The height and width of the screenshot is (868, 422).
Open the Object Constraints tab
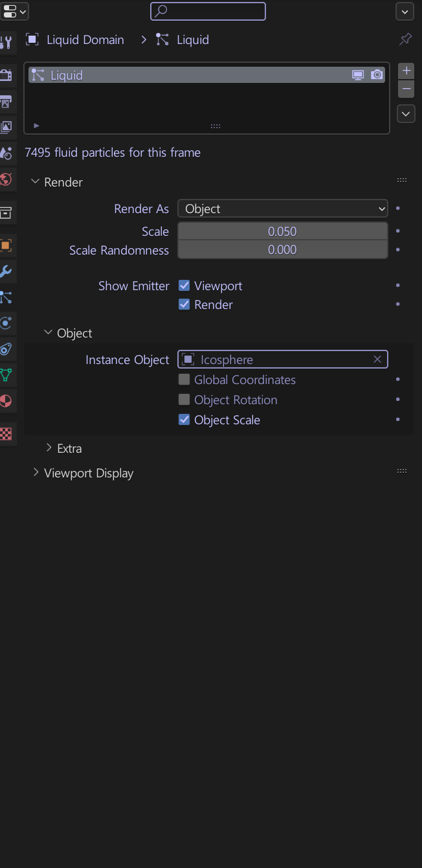pyautogui.click(x=6, y=349)
